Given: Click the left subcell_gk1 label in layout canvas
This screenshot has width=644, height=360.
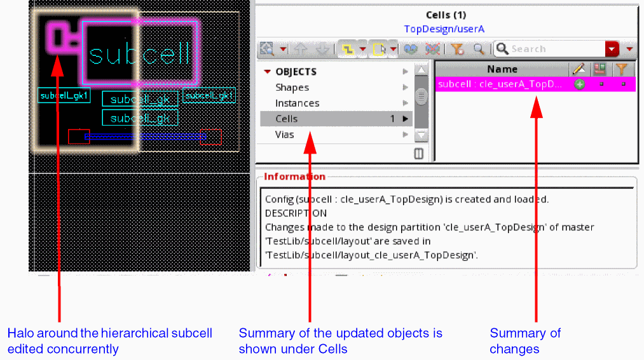Looking at the screenshot, I should coord(64,95).
